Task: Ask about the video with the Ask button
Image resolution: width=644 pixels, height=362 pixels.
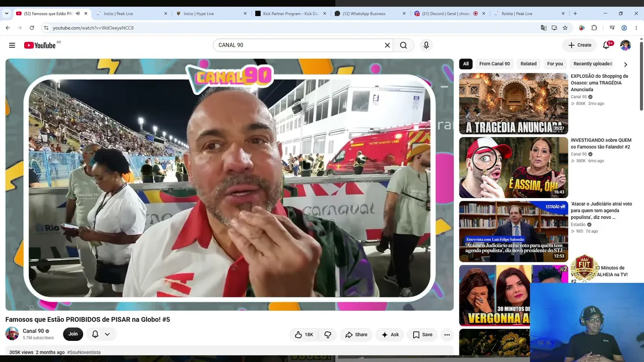Action: [x=390, y=334]
